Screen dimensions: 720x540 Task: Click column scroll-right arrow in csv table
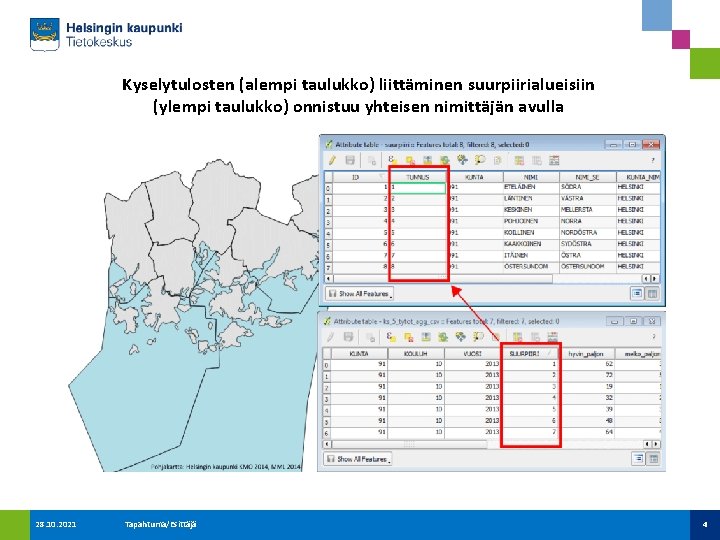coord(656,444)
